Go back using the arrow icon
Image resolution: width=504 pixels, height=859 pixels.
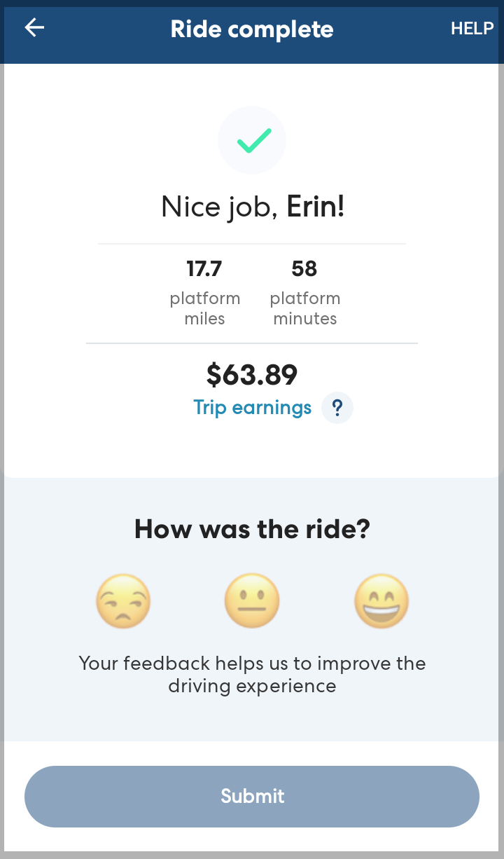click(x=34, y=28)
